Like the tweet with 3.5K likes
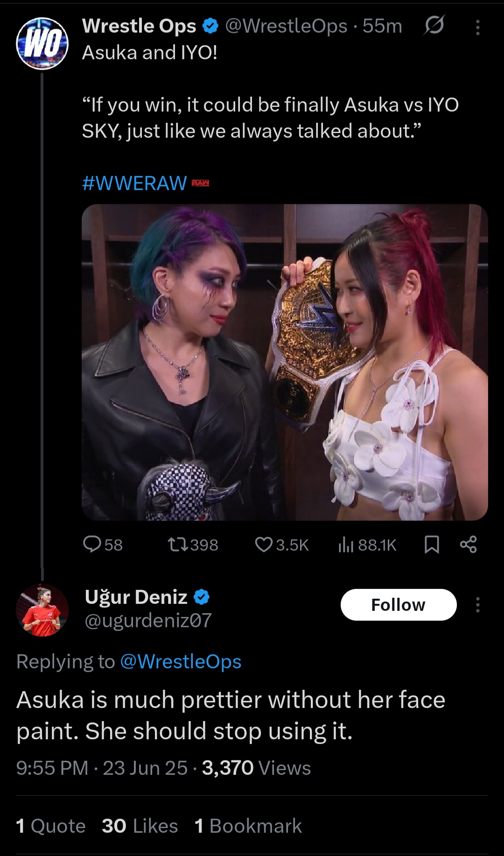Viewport: 504px width, 856px height. click(x=281, y=545)
